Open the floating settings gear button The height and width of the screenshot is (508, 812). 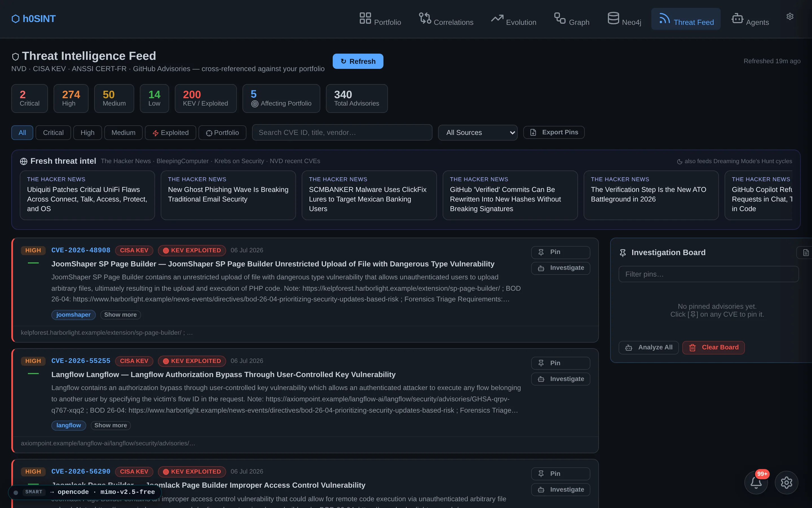(787, 483)
